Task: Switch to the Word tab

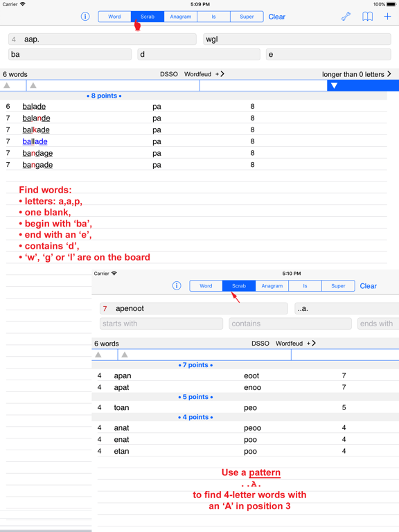Action: pos(114,17)
